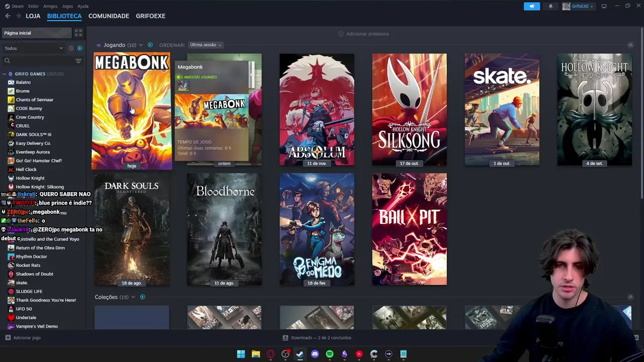Select Return of the Obra Dinn
Screen dimensions: 644x362
[40, 248]
